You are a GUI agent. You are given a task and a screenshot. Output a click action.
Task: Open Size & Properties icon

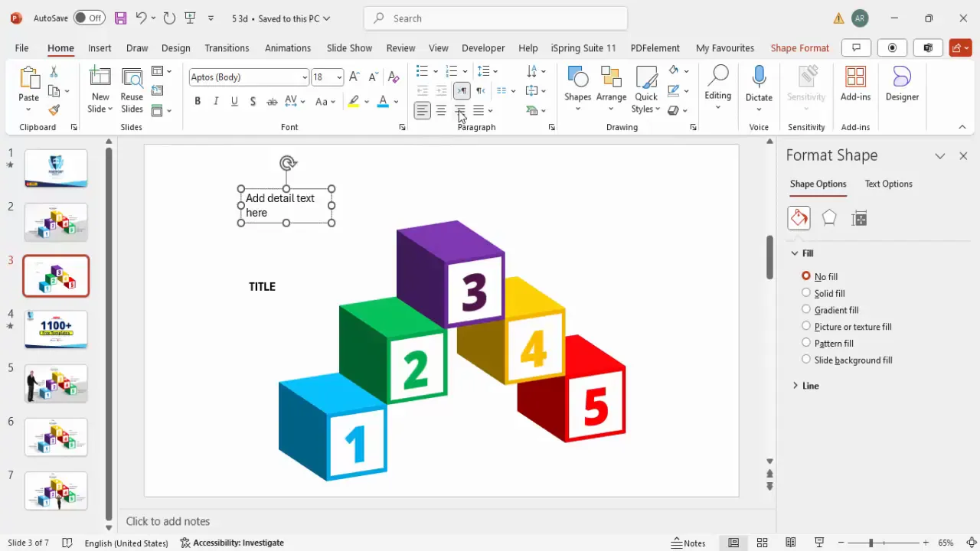[x=859, y=218]
